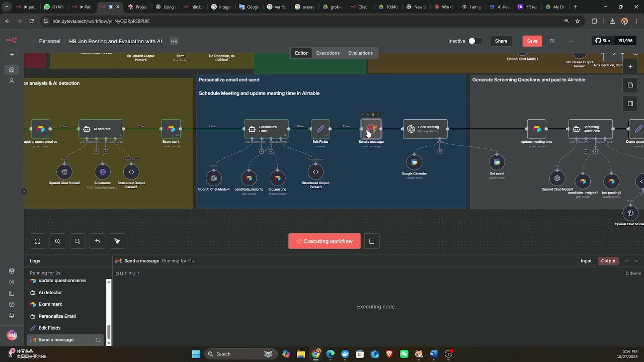
Task: Open Chrome tab search dropdown arrow
Action: click(7, 7)
